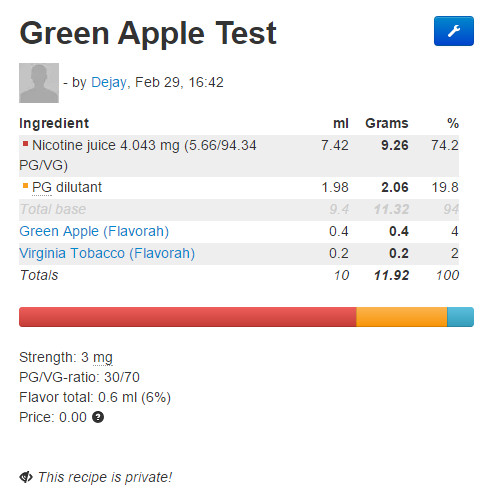Image resolution: width=499 pixels, height=495 pixels.
Task: Open Dejay's user profile link
Action: 109,82
